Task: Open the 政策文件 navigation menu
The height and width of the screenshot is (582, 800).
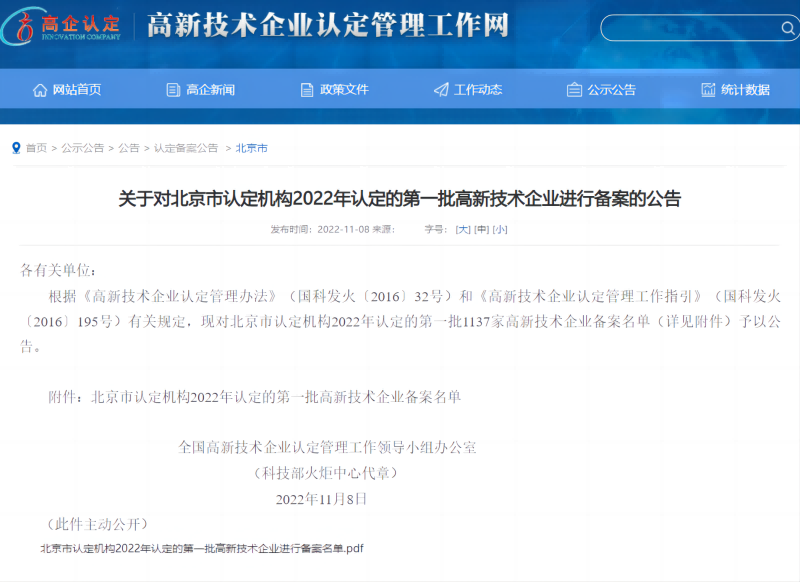Action: click(x=344, y=90)
